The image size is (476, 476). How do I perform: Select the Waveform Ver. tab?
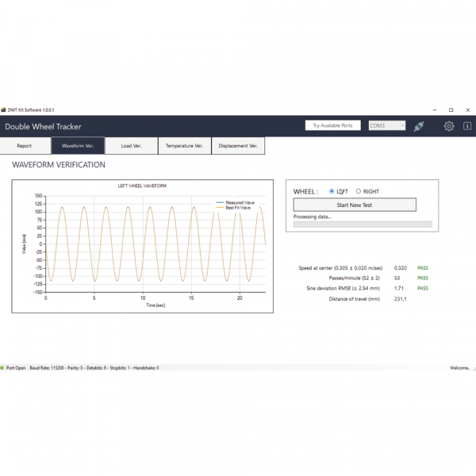pyautogui.click(x=78, y=146)
